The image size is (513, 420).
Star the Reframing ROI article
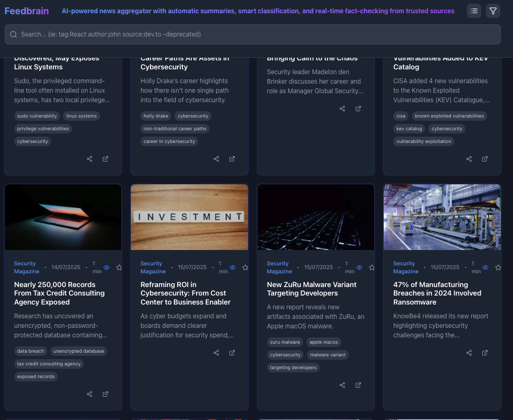click(x=245, y=267)
